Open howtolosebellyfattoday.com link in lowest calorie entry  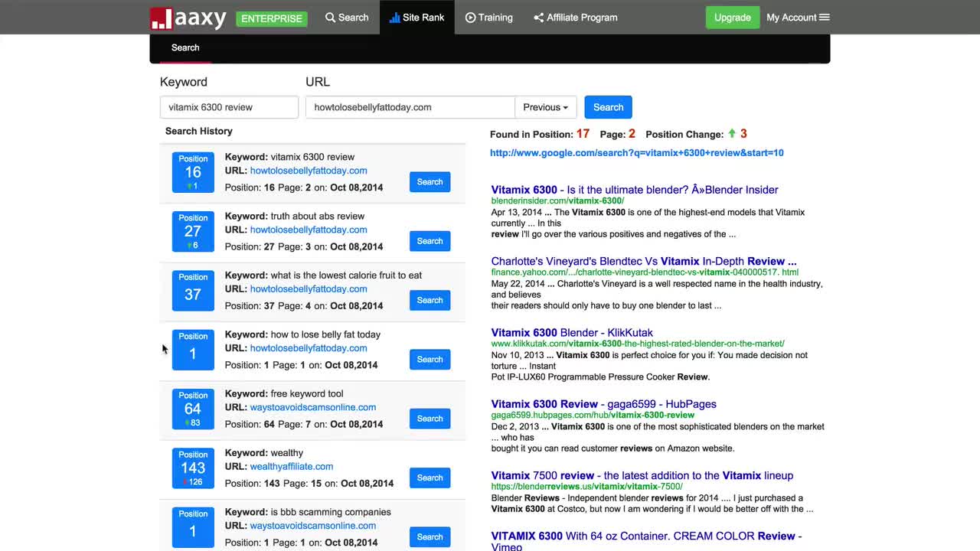pyautogui.click(x=309, y=289)
